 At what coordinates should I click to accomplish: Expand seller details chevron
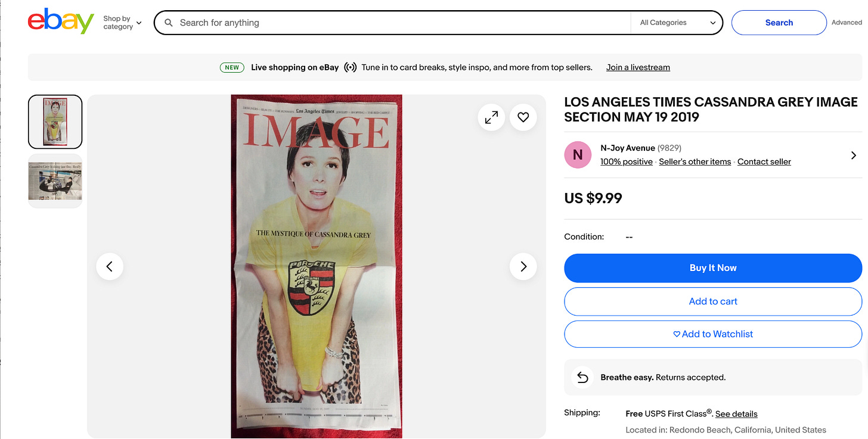coord(854,155)
